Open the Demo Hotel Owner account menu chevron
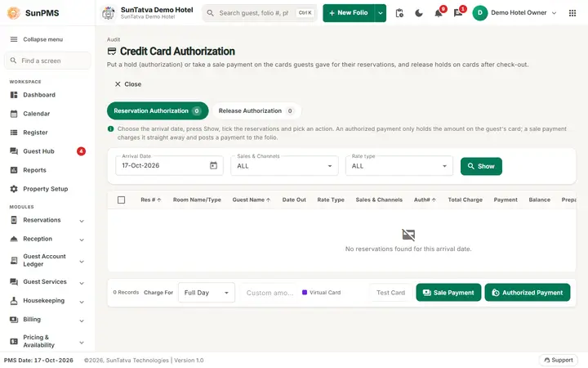 click(x=554, y=13)
